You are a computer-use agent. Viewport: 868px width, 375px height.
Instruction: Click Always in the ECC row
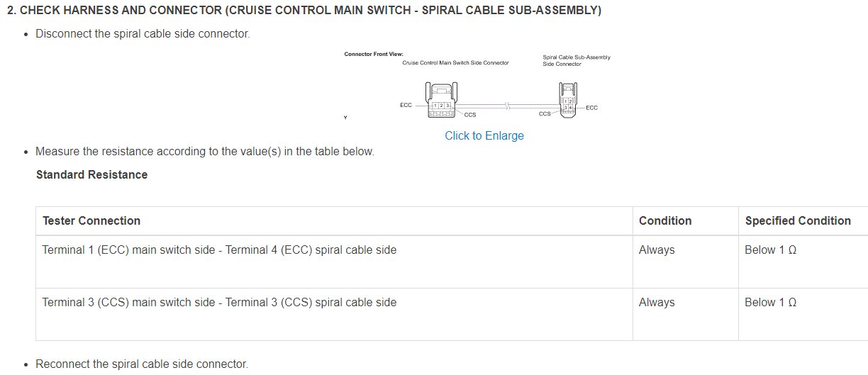[x=657, y=250]
